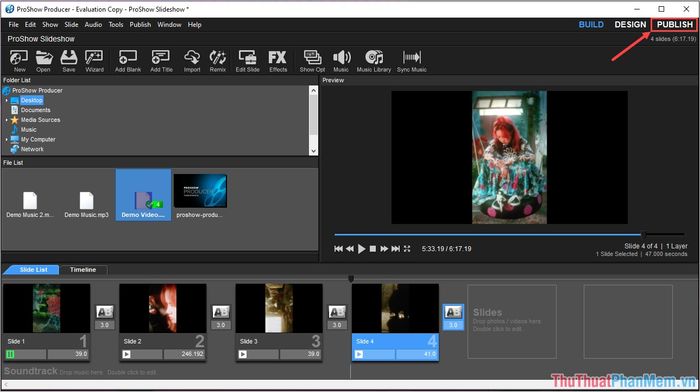Switch to DESIGN workspace
Screen dimensions: 700x392
tap(630, 25)
